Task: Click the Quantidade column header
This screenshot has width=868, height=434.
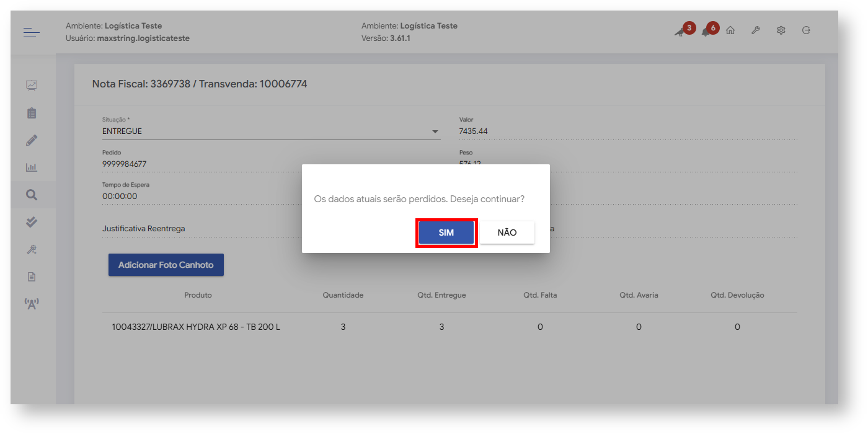Action: 343,295
